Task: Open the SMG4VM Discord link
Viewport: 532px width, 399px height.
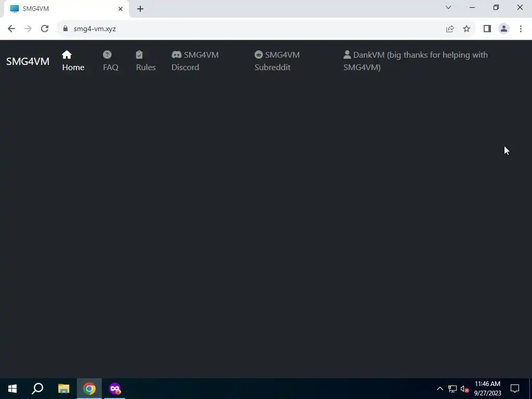Action: pyautogui.click(x=195, y=61)
